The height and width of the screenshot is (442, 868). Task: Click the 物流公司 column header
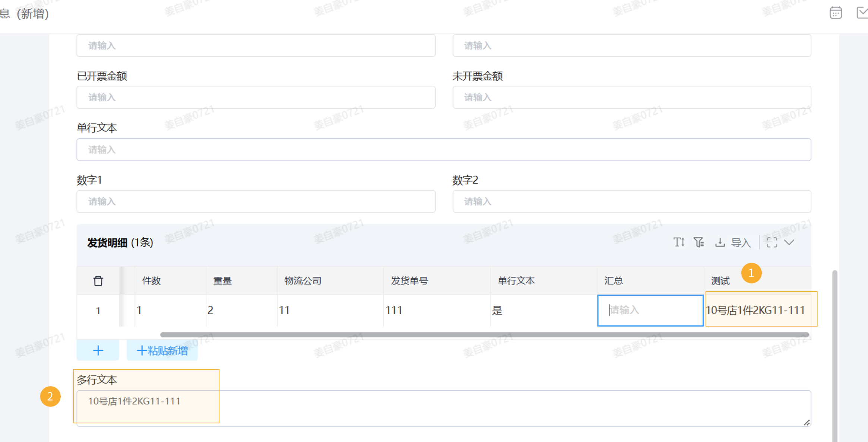click(x=330, y=281)
